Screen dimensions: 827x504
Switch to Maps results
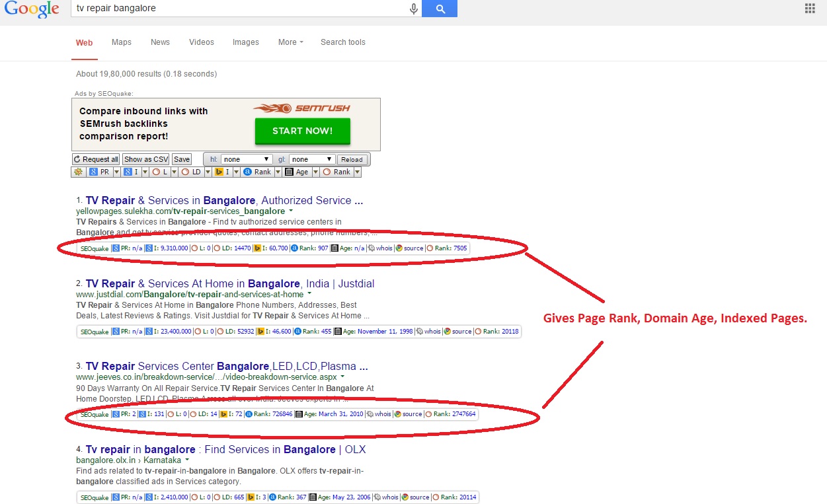pyautogui.click(x=122, y=42)
